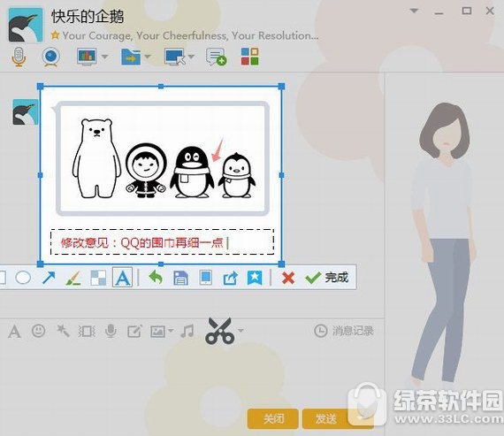Click the contact avatar in header
This screenshot has height=436, width=504.
pos(26,25)
